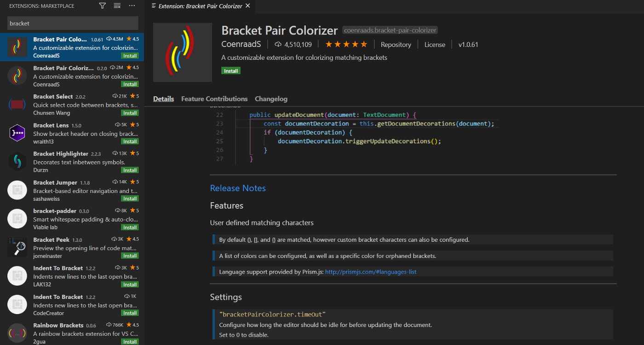Viewport: 644px width, 345px height.
Task: Select the Bracket Peek magnifier icon
Action: pyautogui.click(x=17, y=247)
